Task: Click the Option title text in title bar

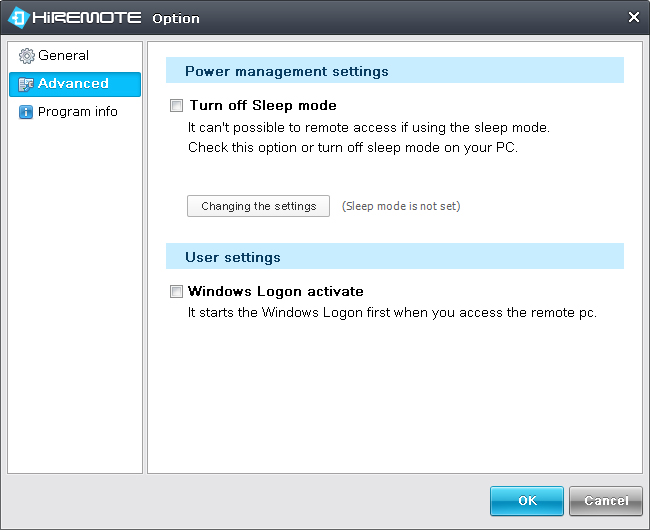Action: pos(176,19)
